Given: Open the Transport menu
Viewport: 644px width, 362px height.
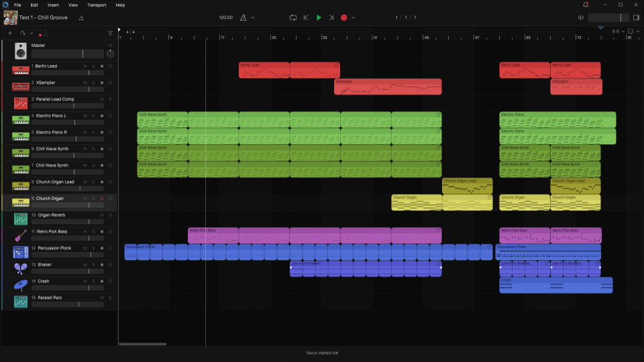Looking at the screenshot, I should tap(97, 5).
